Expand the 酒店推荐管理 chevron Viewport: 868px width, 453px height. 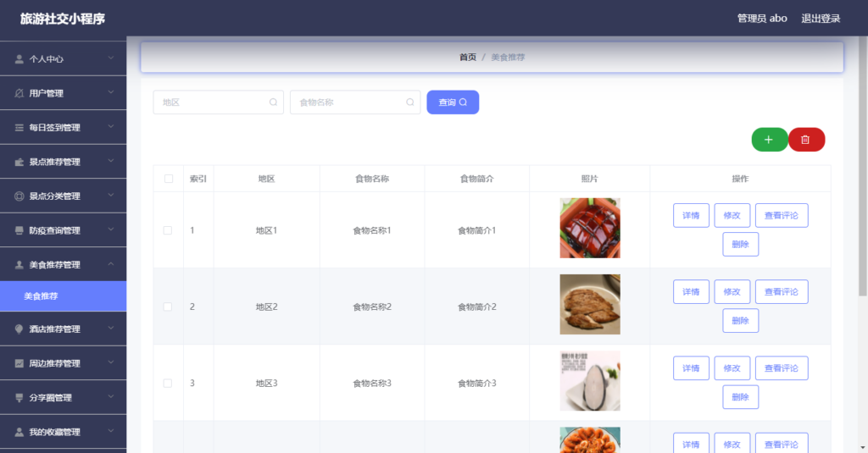coord(111,328)
